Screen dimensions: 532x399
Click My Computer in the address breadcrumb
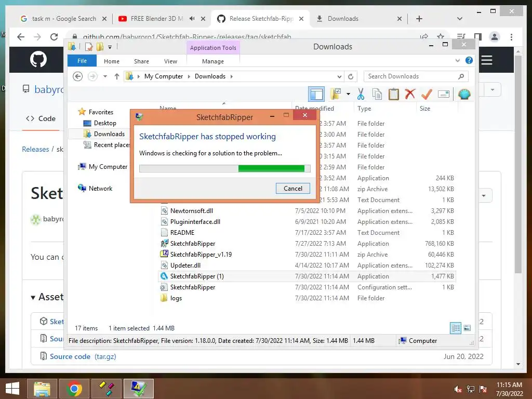tap(164, 76)
